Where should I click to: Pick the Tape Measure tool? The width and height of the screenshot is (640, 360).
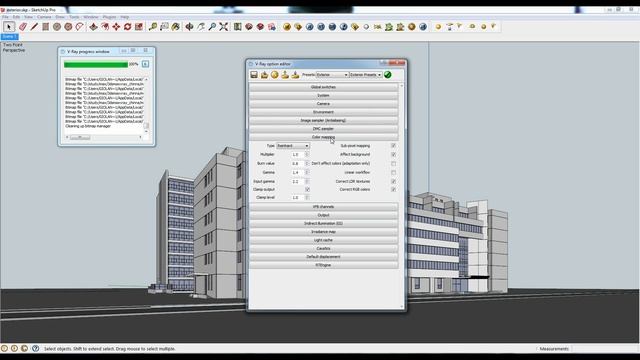pos(153,27)
